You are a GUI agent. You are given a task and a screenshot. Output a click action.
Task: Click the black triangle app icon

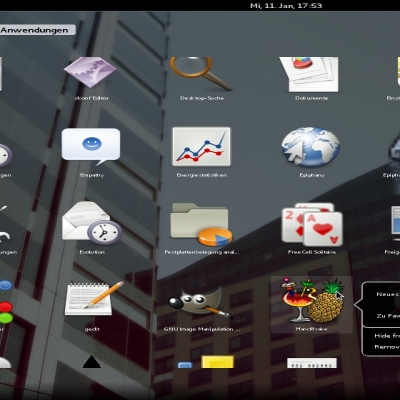click(91, 362)
